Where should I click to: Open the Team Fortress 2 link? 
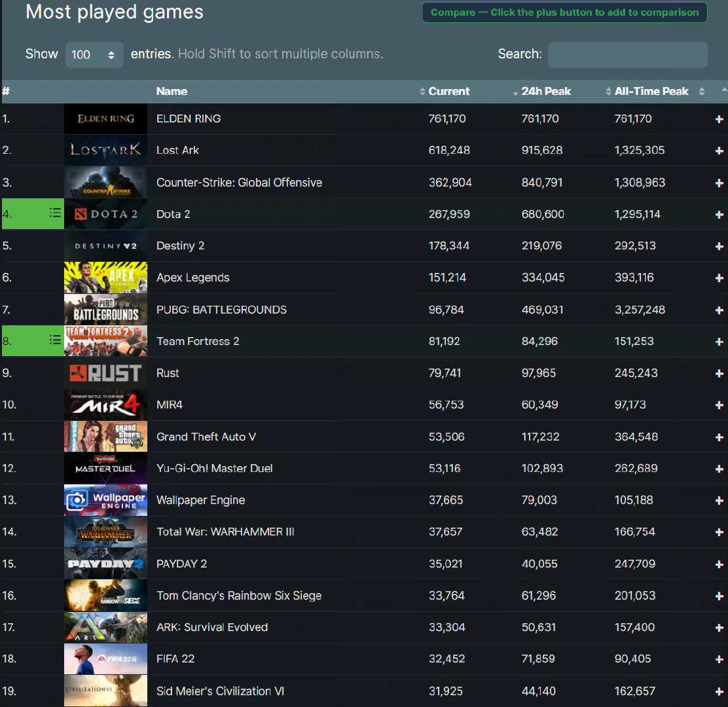click(x=198, y=341)
